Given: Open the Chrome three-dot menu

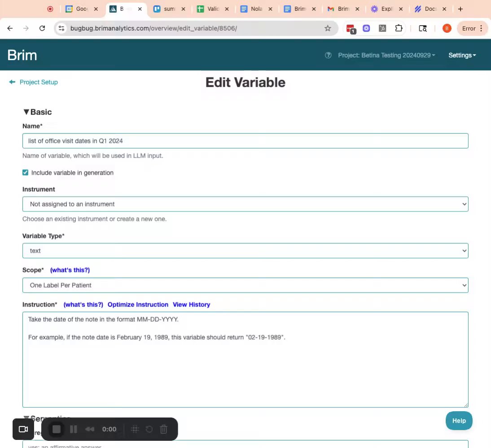Looking at the screenshot, I should 481,28.
